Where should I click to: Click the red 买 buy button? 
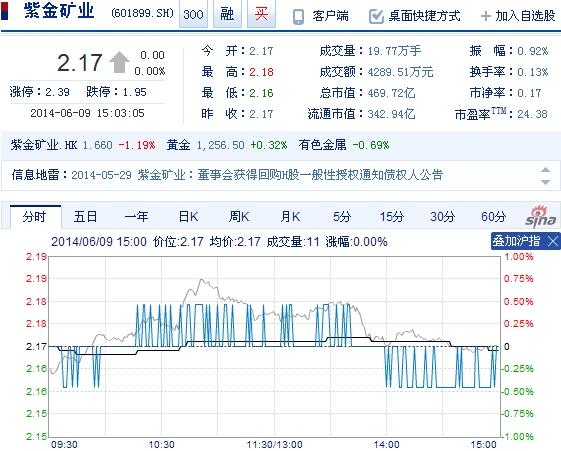click(262, 14)
